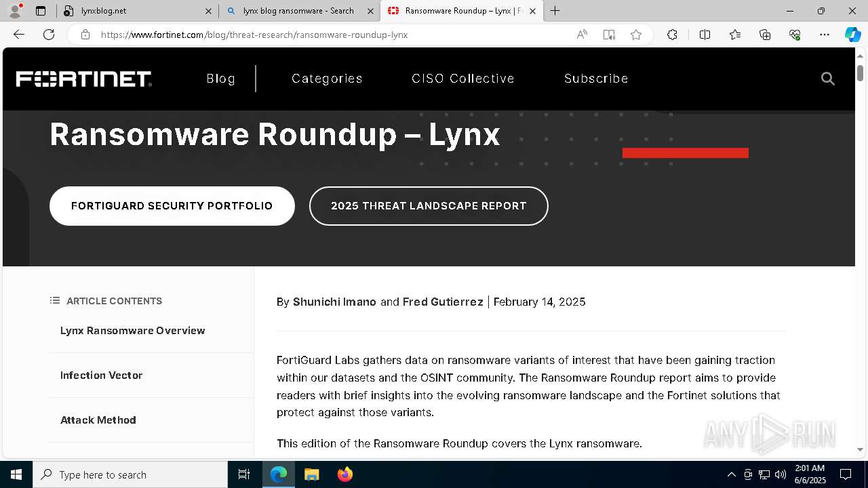
Task: Open the Categories menu
Action: click(327, 79)
